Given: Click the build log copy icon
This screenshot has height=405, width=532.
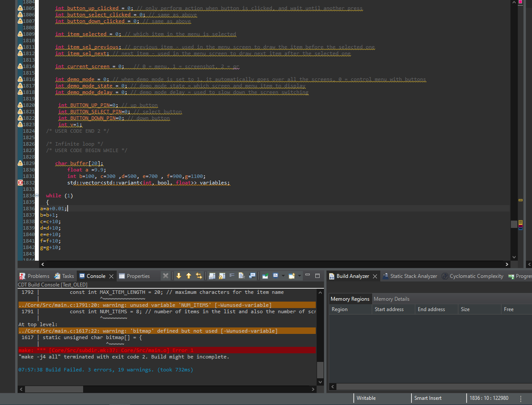Looking at the screenshot, I should click(212, 276).
